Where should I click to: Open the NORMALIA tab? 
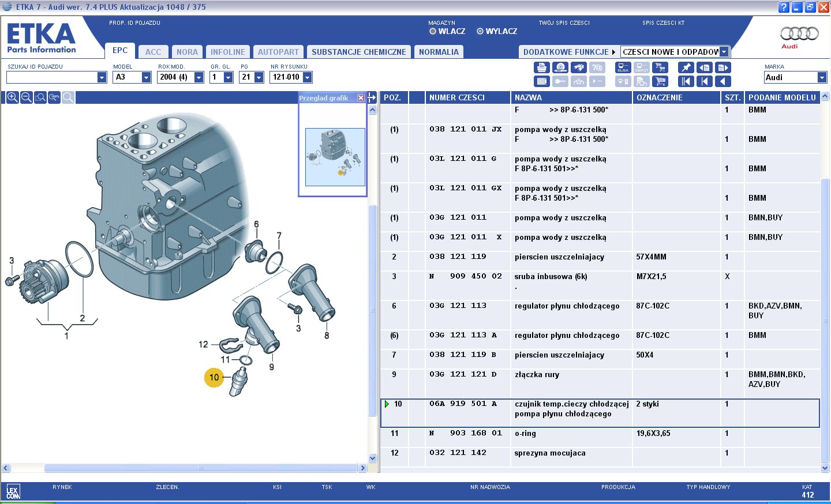point(439,52)
